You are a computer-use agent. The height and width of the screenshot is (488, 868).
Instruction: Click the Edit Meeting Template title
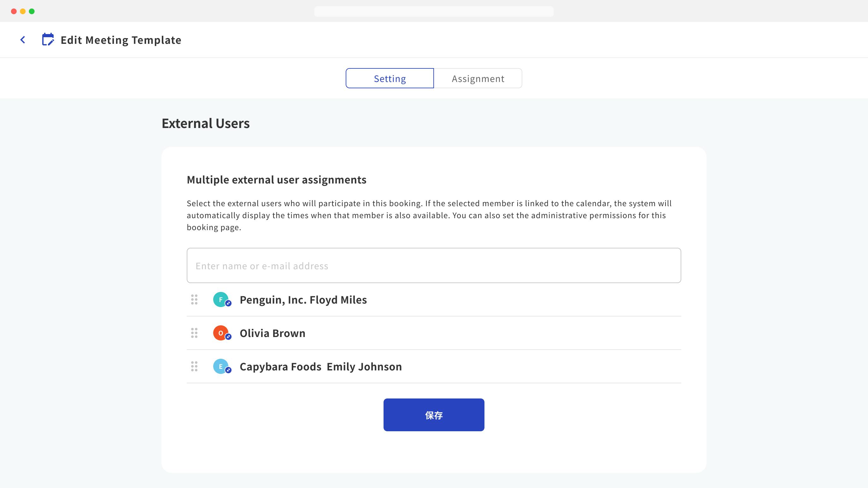click(120, 40)
